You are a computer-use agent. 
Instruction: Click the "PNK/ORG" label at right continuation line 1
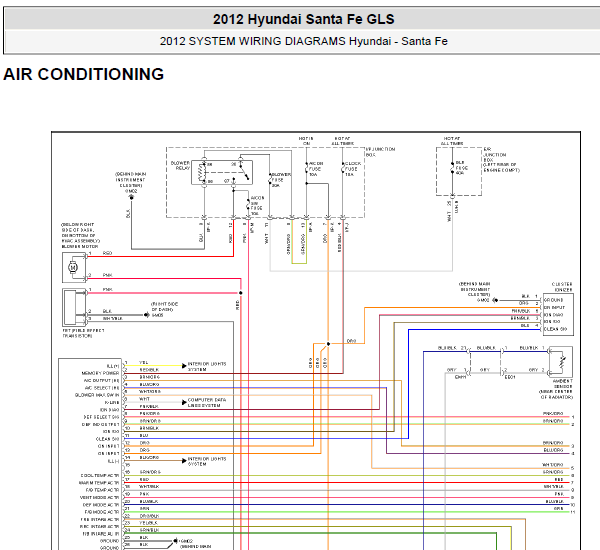pos(553,414)
